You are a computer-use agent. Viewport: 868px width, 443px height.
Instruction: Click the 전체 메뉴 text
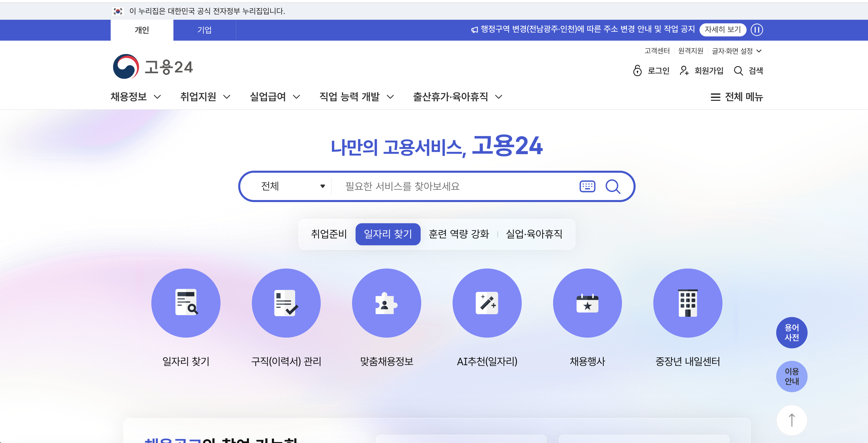coord(744,97)
